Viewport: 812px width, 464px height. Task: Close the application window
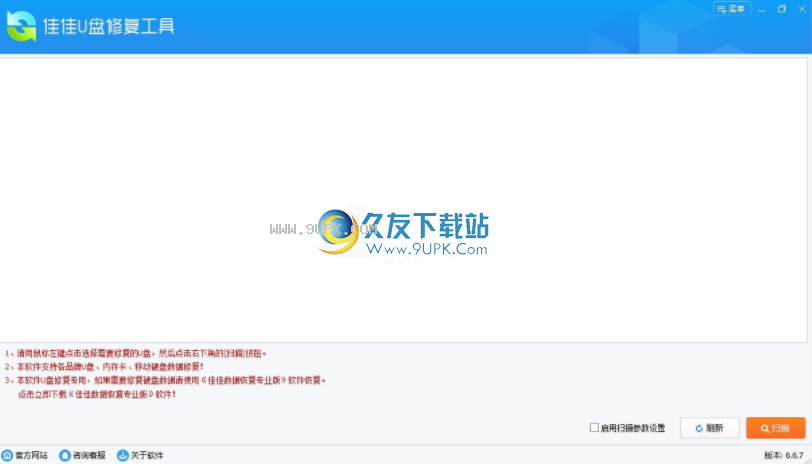802,9
